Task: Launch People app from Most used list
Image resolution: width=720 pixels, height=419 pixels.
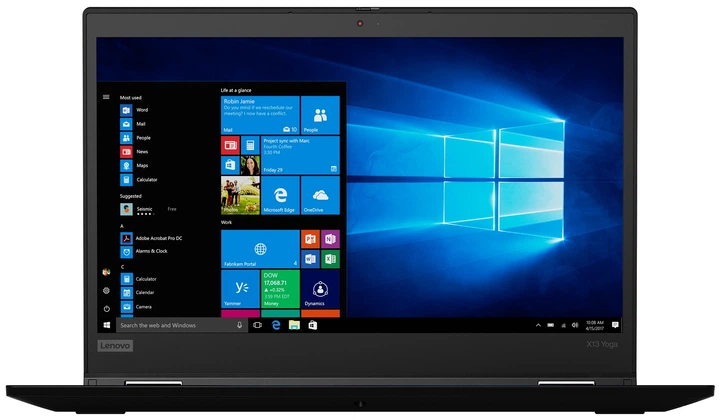Action: pos(135,138)
